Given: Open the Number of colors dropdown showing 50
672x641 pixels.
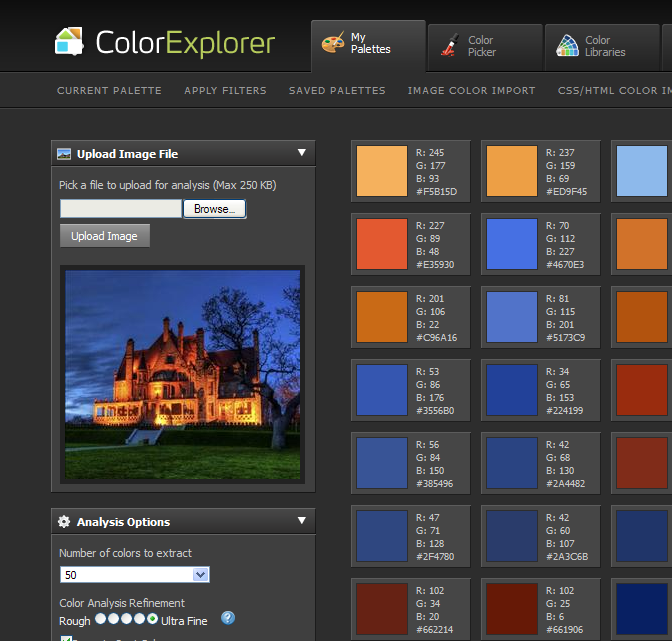Looking at the screenshot, I should (x=135, y=575).
